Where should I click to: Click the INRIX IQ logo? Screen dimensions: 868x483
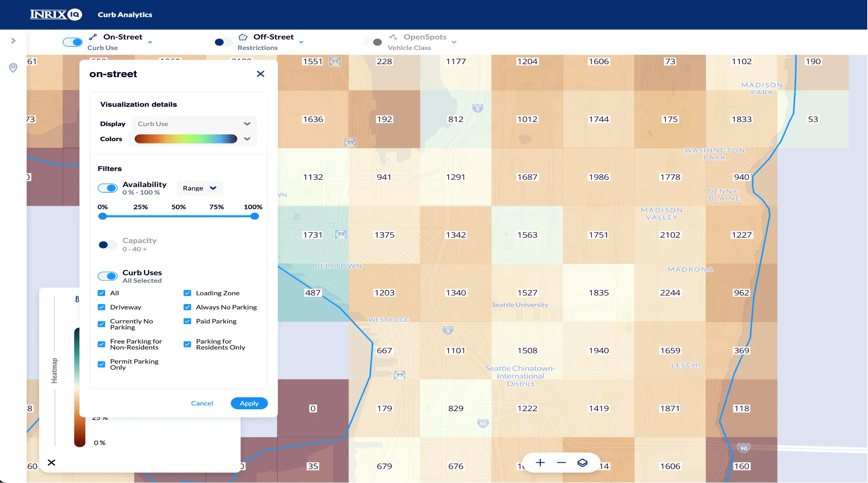[x=56, y=15]
